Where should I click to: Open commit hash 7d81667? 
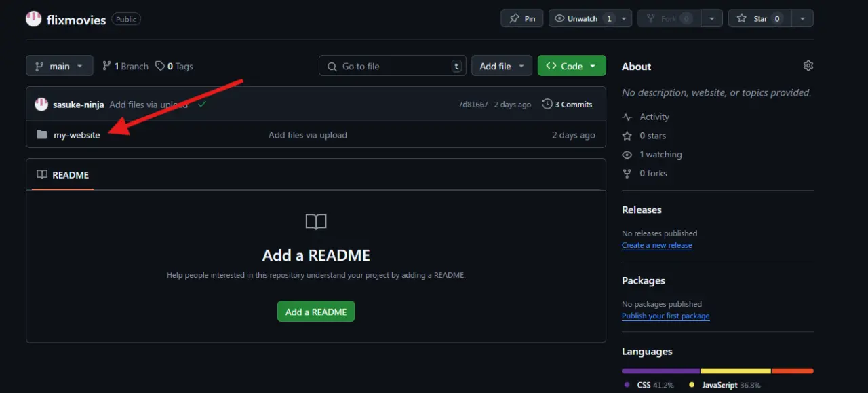pos(473,105)
